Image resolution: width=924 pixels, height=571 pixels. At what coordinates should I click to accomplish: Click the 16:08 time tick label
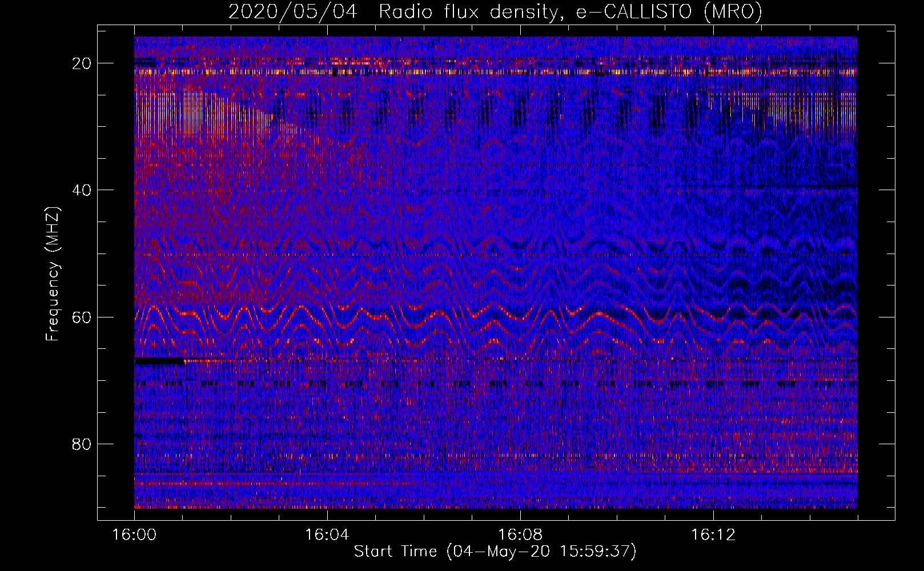coord(520,535)
